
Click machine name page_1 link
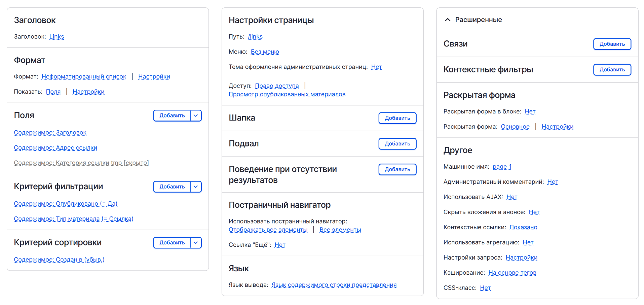(502, 167)
